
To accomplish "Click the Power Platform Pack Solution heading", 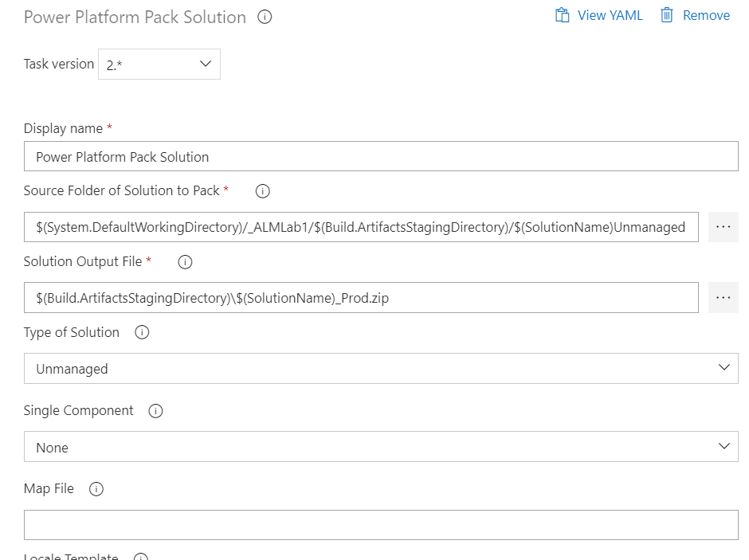I will (135, 18).
